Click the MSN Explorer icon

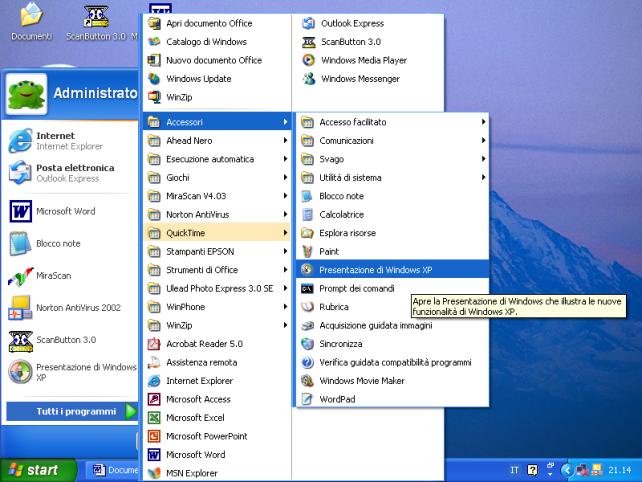tap(154, 473)
